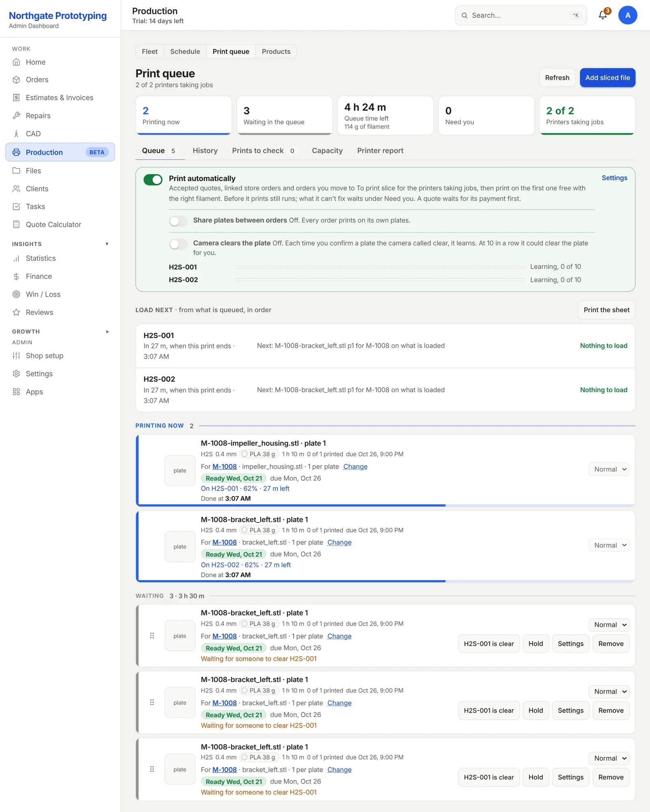The height and width of the screenshot is (812, 650).
Task: Click the Production printer icon
Action: point(16,152)
